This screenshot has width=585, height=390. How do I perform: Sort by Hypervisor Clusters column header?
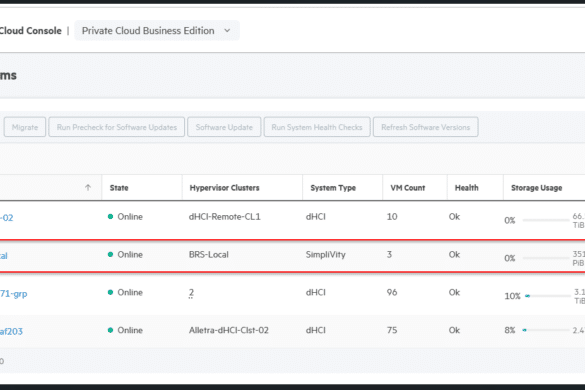(x=225, y=188)
